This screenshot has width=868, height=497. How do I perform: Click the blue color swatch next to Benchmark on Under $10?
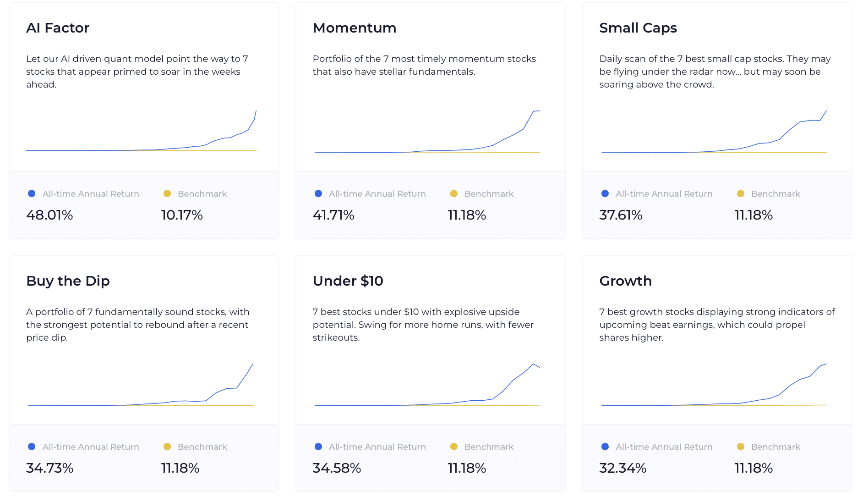point(453,446)
